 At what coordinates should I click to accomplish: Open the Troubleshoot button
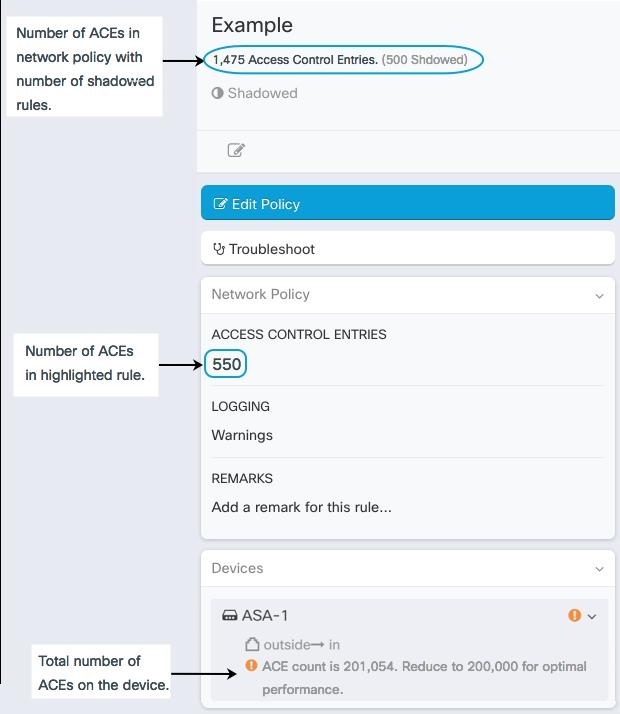(407, 249)
